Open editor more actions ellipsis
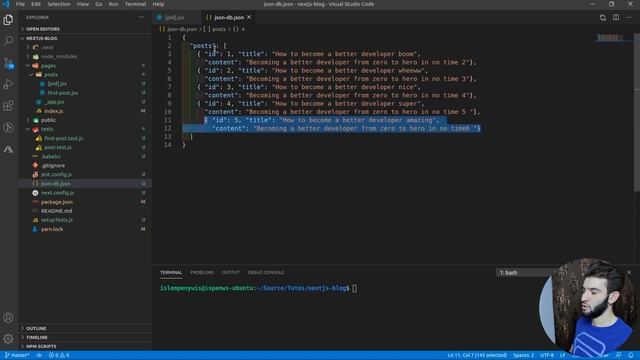Screen dimensions: 640x360 pyautogui.click(x=629, y=18)
